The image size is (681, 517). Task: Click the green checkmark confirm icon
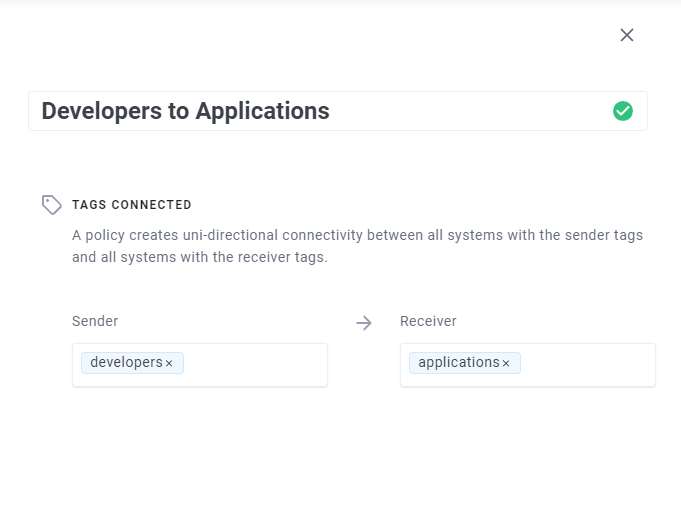(623, 111)
